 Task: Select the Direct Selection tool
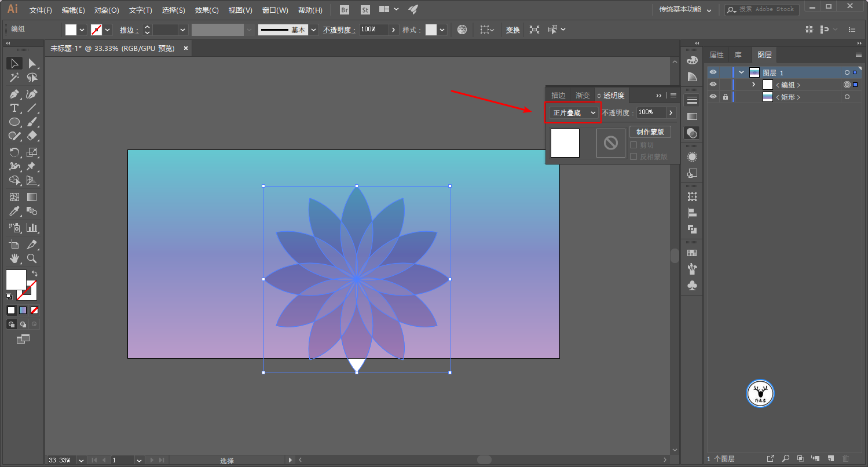tap(32, 63)
